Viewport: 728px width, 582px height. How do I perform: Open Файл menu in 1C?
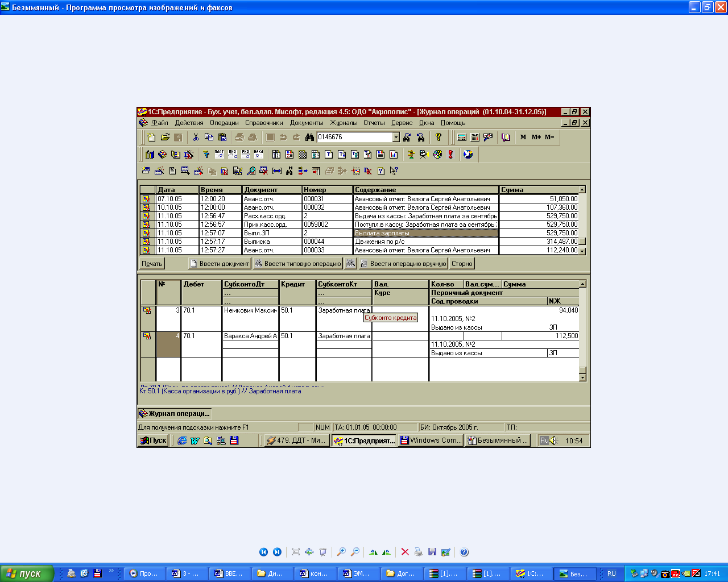160,123
